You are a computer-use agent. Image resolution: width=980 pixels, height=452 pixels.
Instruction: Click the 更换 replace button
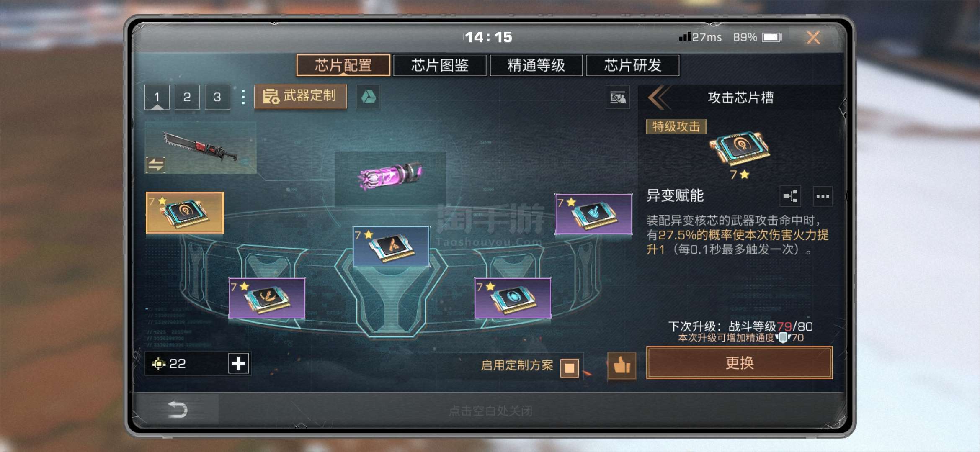[x=739, y=363]
